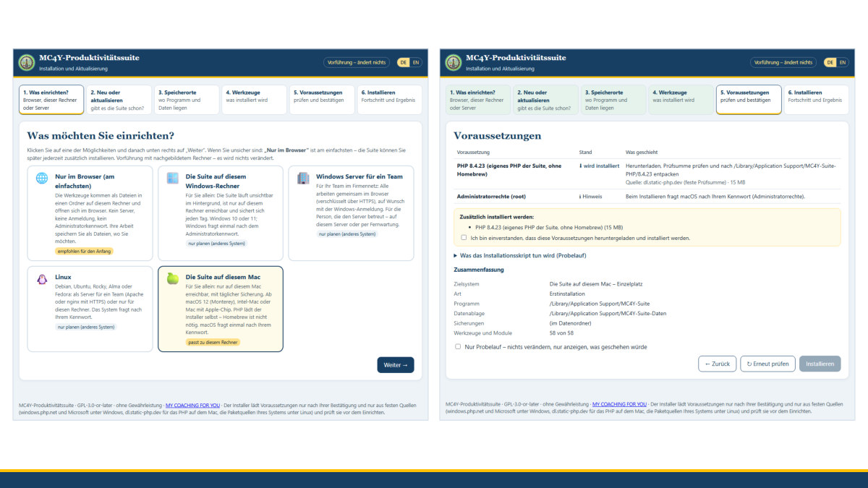Open 'MY COACHING FOR YOU' link in right window footer
This screenshot has width=868, height=488.
pyautogui.click(x=620, y=405)
